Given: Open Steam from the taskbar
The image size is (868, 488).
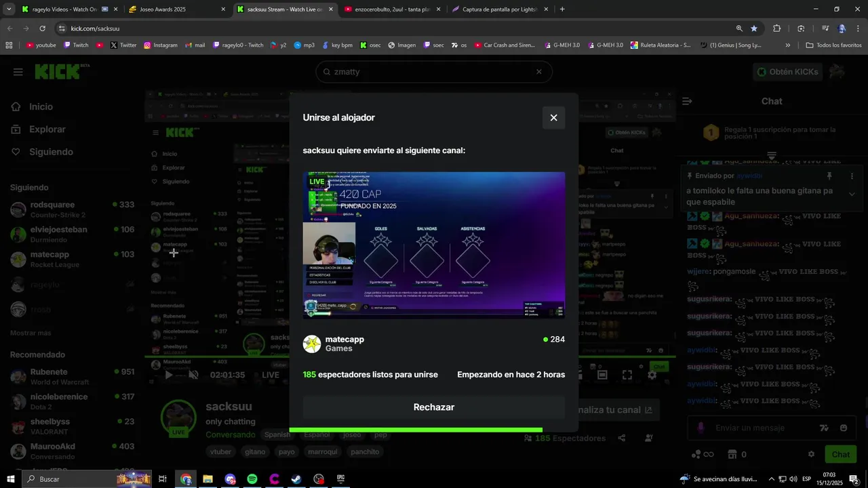Looking at the screenshot, I should tap(296, 479).
